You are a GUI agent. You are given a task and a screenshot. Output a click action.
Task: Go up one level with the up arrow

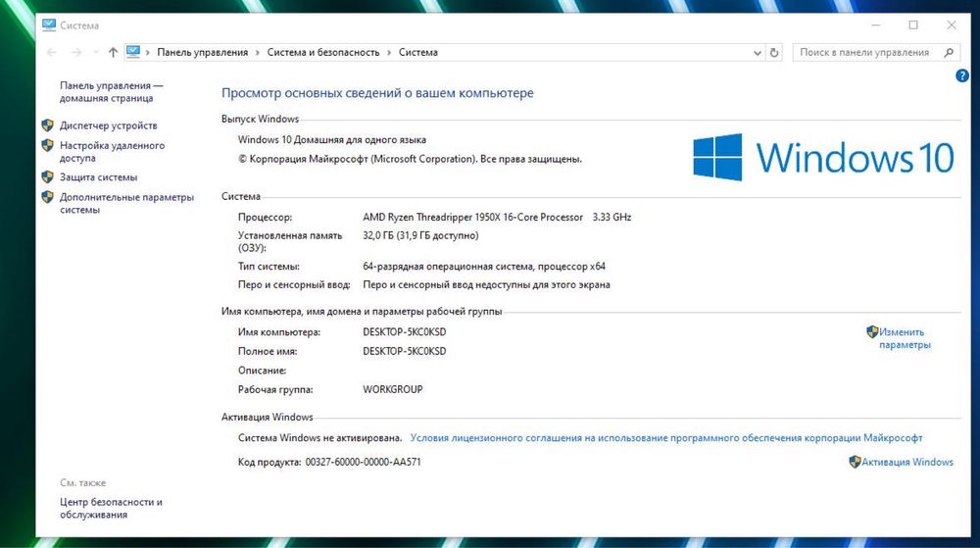113,53
